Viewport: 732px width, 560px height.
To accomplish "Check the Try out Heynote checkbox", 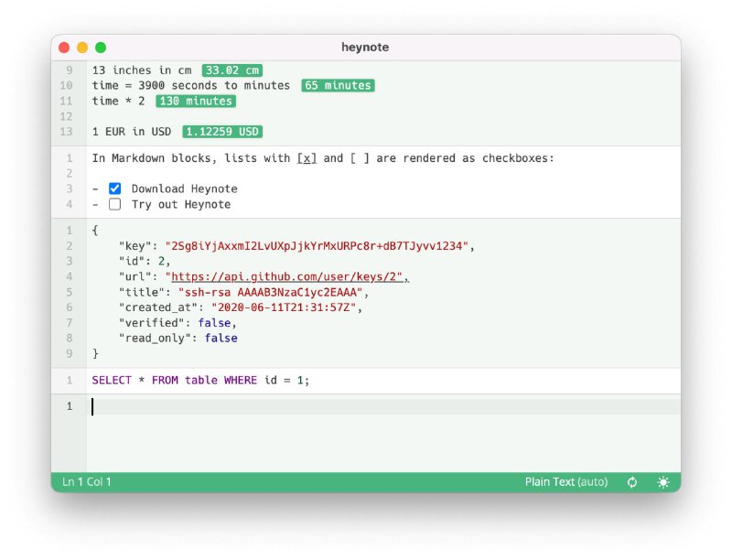I will coord(115,204).
